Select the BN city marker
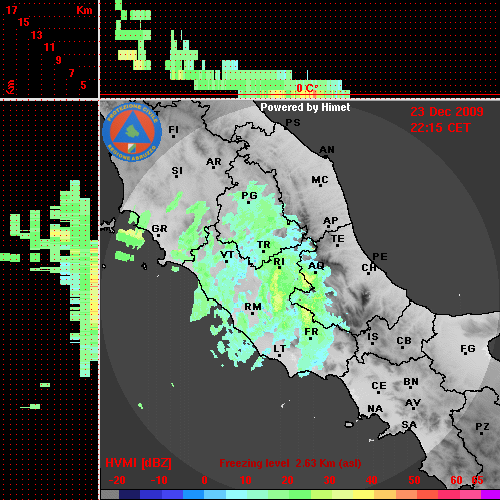Viewport: 500px width, 500px height. (x=410, y=388)
